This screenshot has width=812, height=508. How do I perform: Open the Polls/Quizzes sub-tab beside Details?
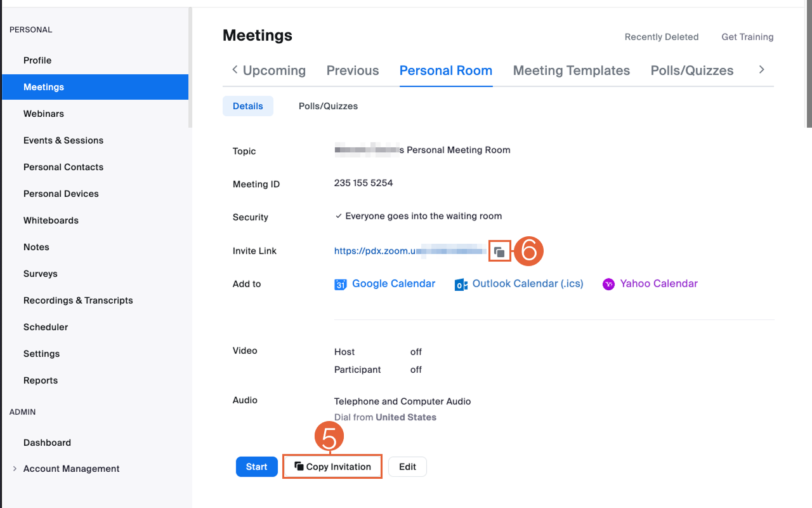tap(328, 106)
